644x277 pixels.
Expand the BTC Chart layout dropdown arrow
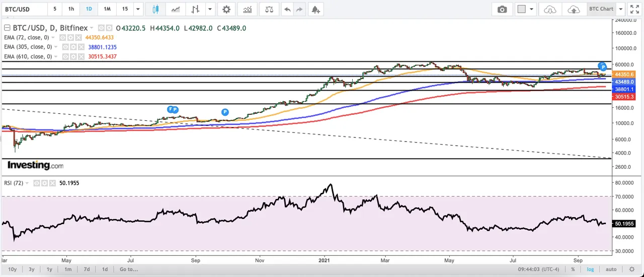[x=621, y=9]
